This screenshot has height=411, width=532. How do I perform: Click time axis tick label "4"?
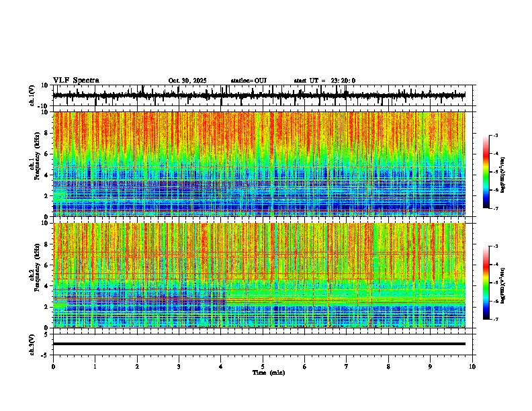coord(221,367)
